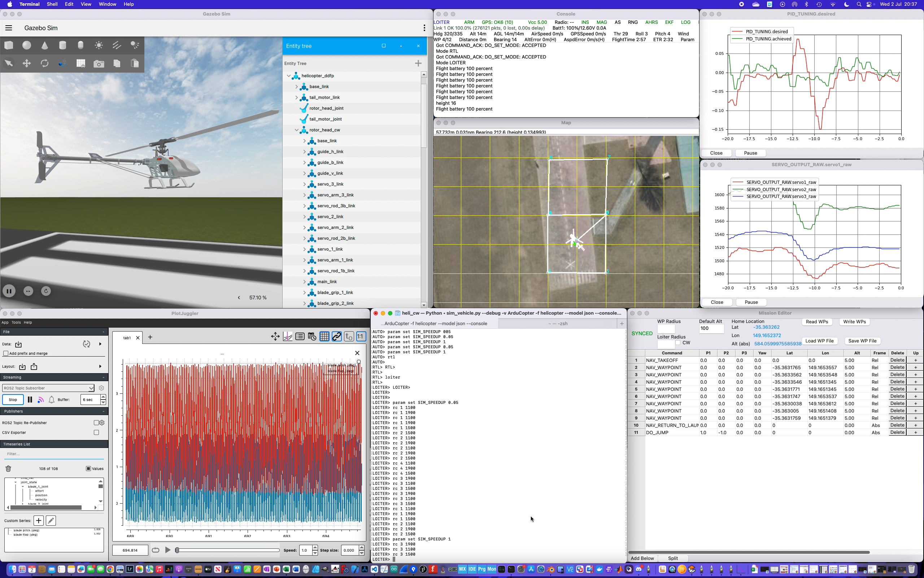Expand guide_h_link in entity tree
This screenshot has height=578, width=924.
coord(305,152)
